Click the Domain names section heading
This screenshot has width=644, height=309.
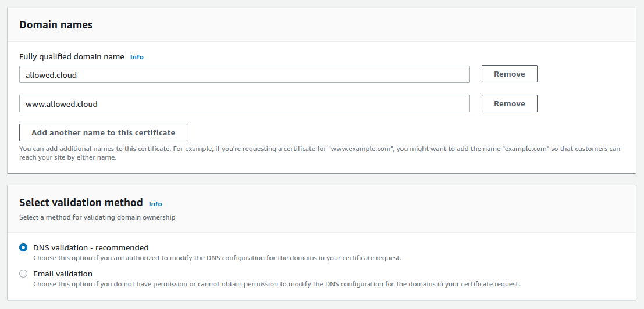pyautogui.click(x=56, y=25)
